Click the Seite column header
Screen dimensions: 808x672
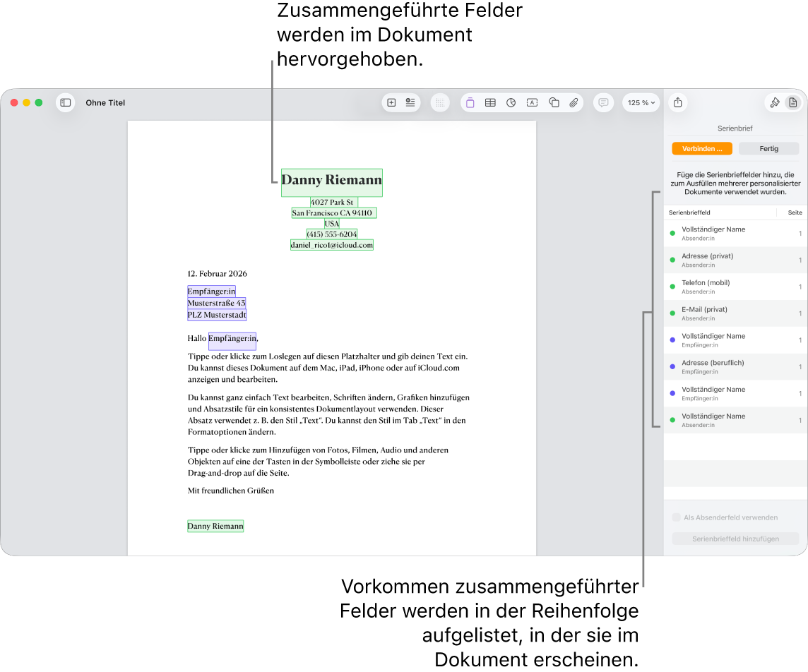coord(795,212)
